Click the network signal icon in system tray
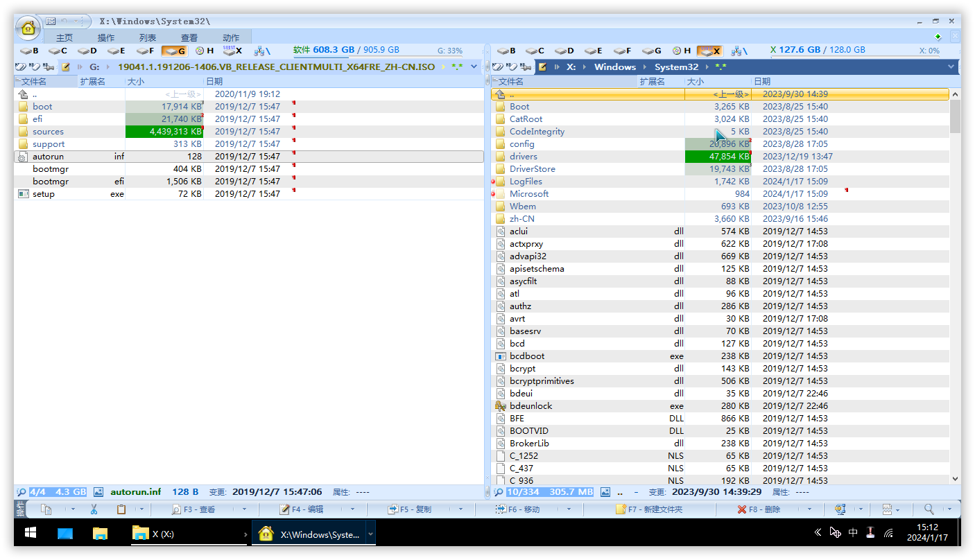975x560 pixels. click(888, 533)
